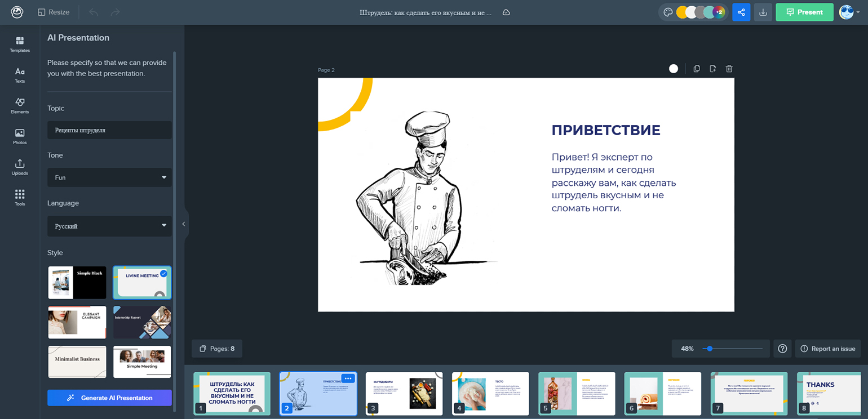Viewport: 868px width, 419px height.
Task: Open the Photos sidebar panel
Action: (x=20, y=136)
